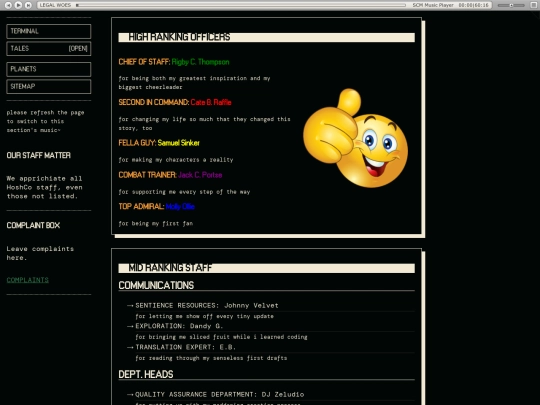Open the SITEMAP page
Screen dimensions: 540x405
point(49,86)
